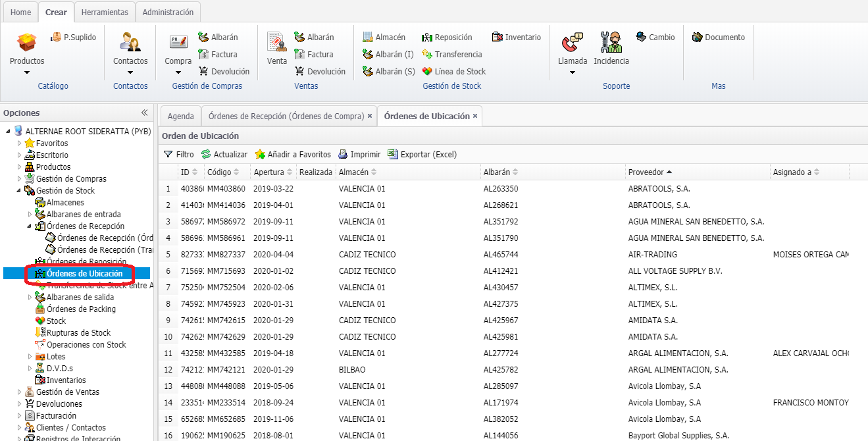Sort by the Asignado a column header
The image size is (868, 441).
pos(810,172)
